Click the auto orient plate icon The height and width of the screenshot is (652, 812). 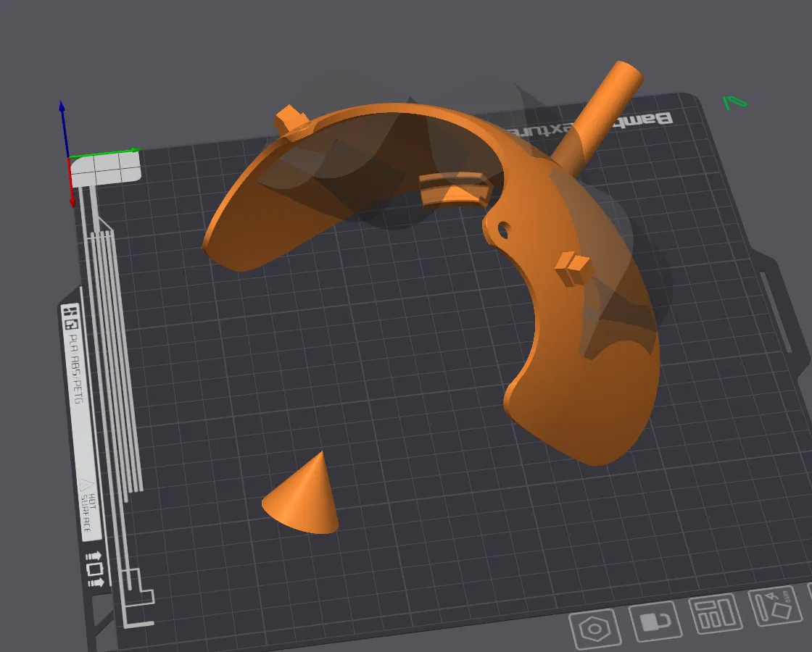[x=775, y=606]
